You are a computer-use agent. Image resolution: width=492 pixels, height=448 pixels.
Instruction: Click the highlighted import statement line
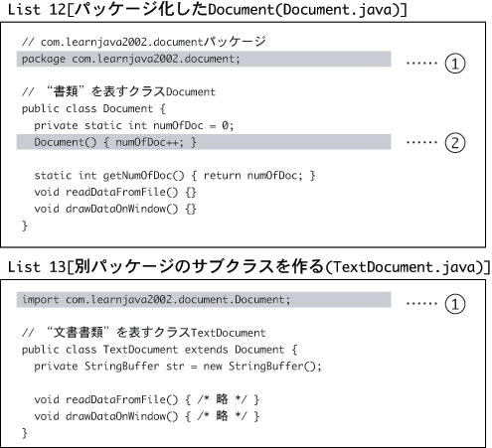[x=204, y=300]
